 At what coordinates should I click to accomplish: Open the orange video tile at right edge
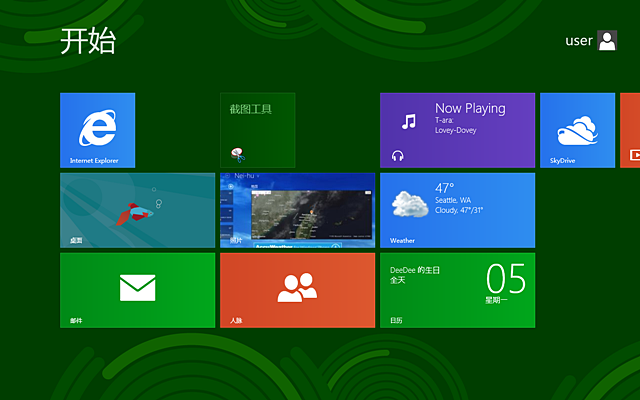[630, 130]
